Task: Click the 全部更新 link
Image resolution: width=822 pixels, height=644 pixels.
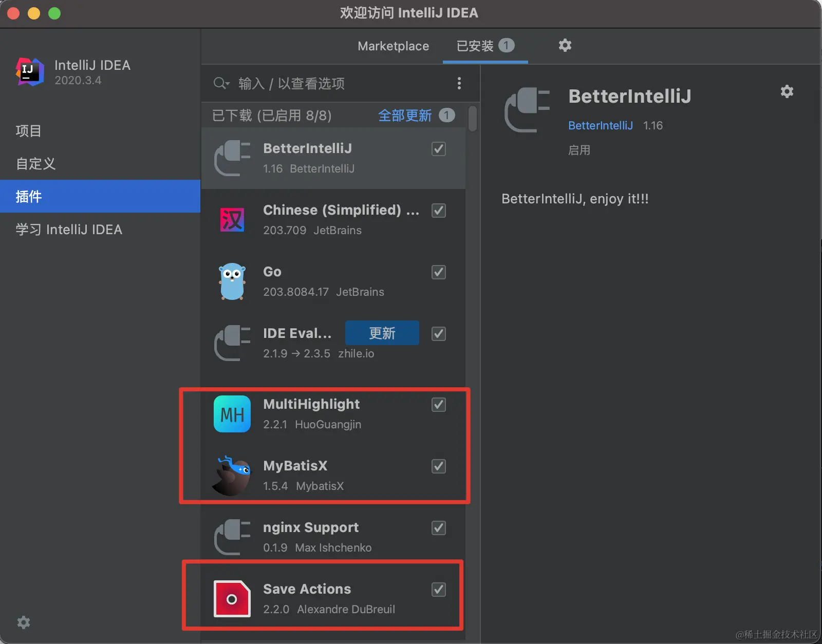Action: [x=405, y=116]
